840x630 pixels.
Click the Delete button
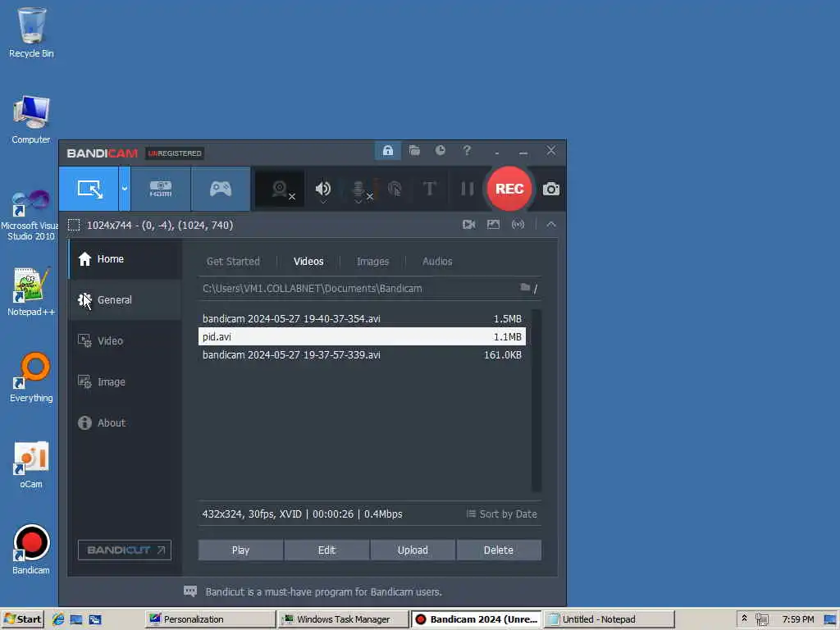[x=498, y=550]
